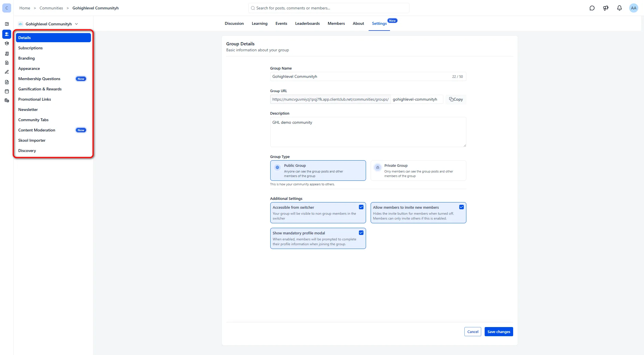Click Save changes button

coord(499,332)
